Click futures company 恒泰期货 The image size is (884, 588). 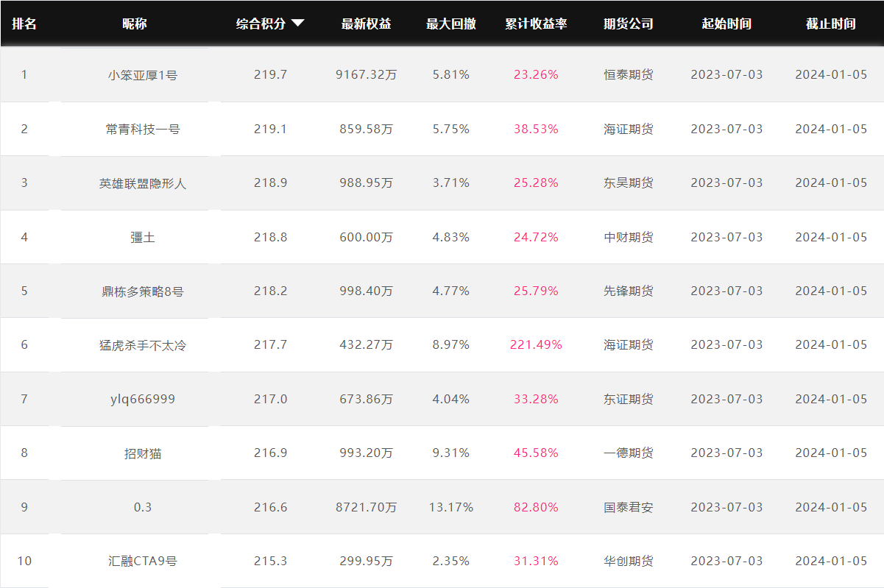pyautogui.click(x=629, y=75)
